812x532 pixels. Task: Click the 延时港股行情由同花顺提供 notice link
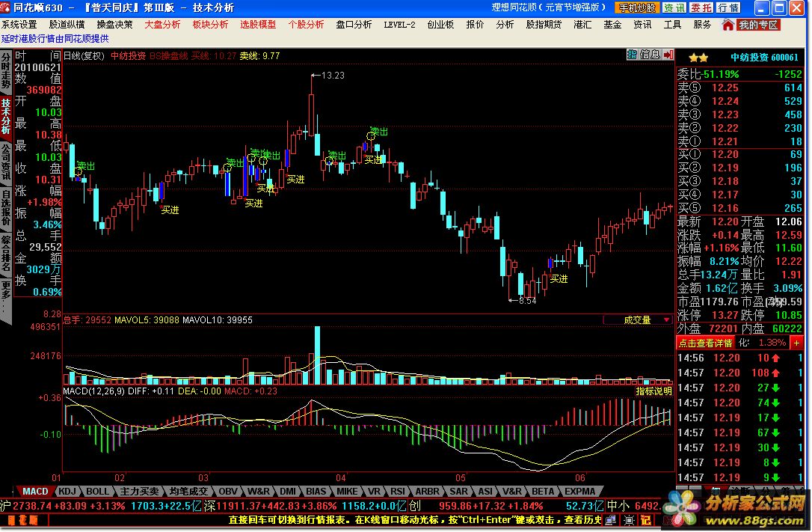click(x=55, y=39)
